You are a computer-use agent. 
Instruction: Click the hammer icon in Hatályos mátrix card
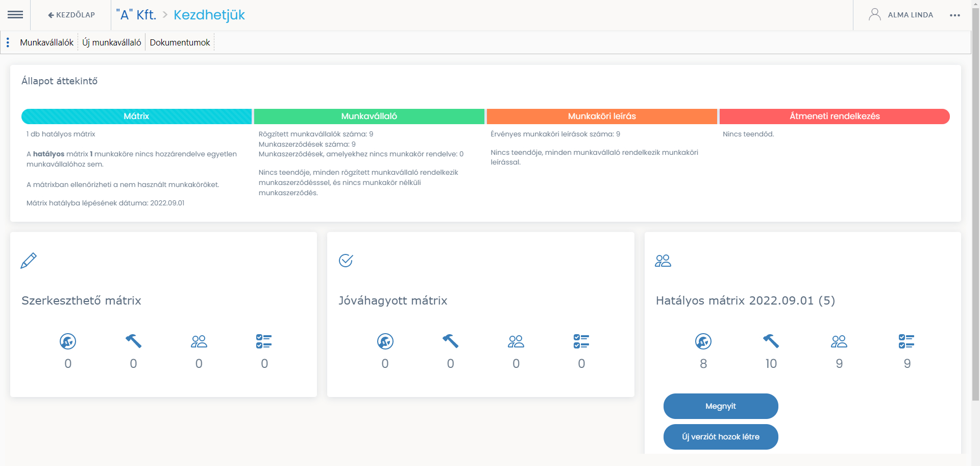pyautogui.click(x=771, y=341)
